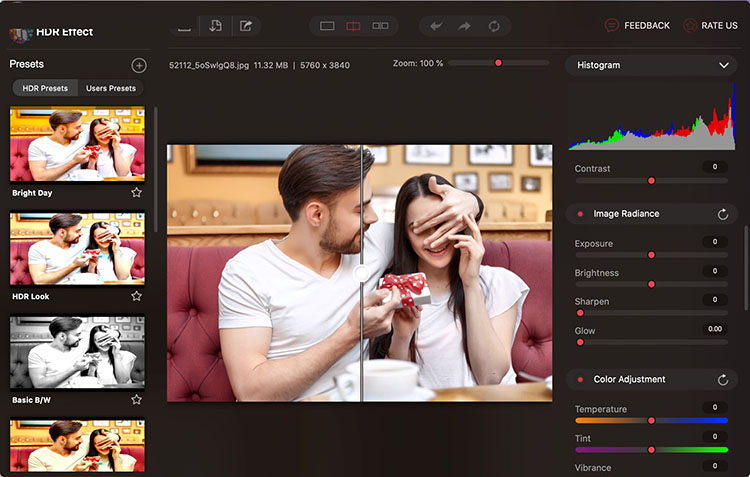Image resolution: width=750 pixels, height=477 pixels.
Task: Click the Zoom slider handle
Action: [x=498, y=63]
